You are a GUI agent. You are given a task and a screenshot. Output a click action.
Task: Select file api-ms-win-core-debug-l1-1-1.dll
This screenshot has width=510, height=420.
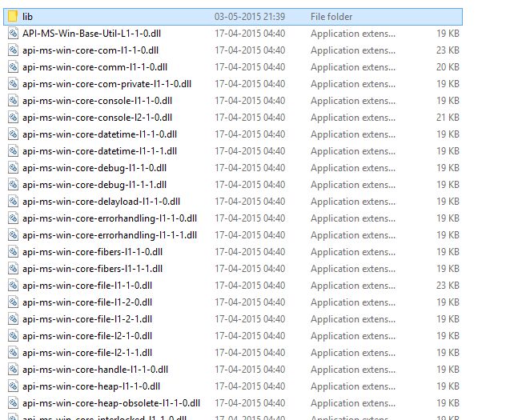pyautogui.click(x=94, y=185)
